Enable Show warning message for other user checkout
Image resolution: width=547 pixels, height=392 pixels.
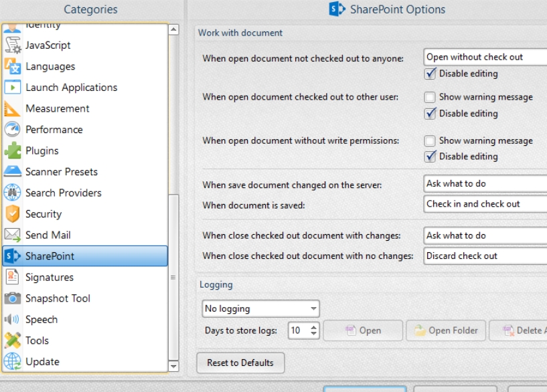430,97
